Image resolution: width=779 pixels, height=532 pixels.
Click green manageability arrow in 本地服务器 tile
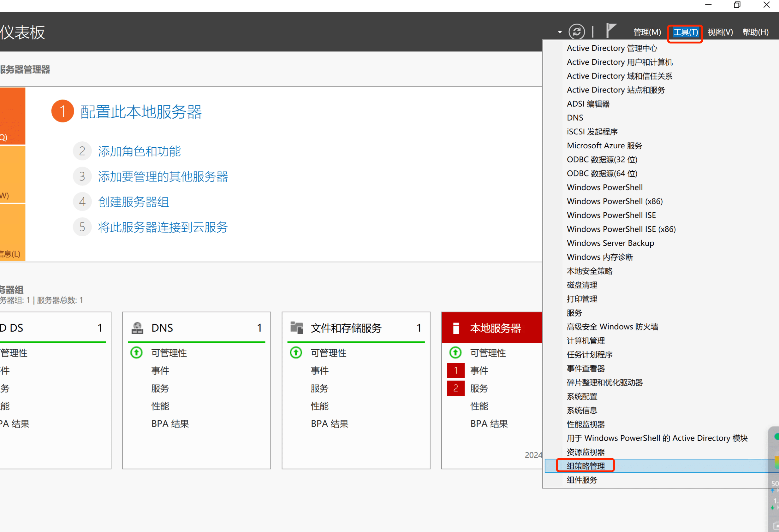[x=455, y=352]
